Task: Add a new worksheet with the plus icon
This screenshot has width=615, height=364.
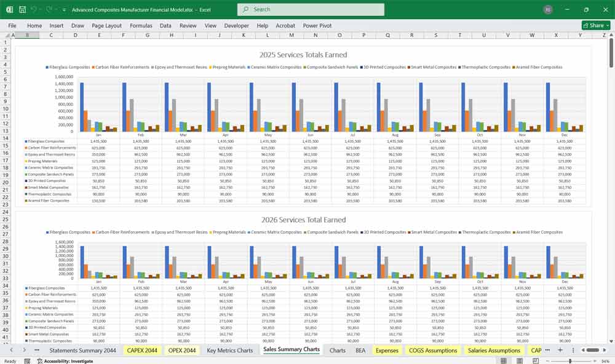Action: (560, 350)
